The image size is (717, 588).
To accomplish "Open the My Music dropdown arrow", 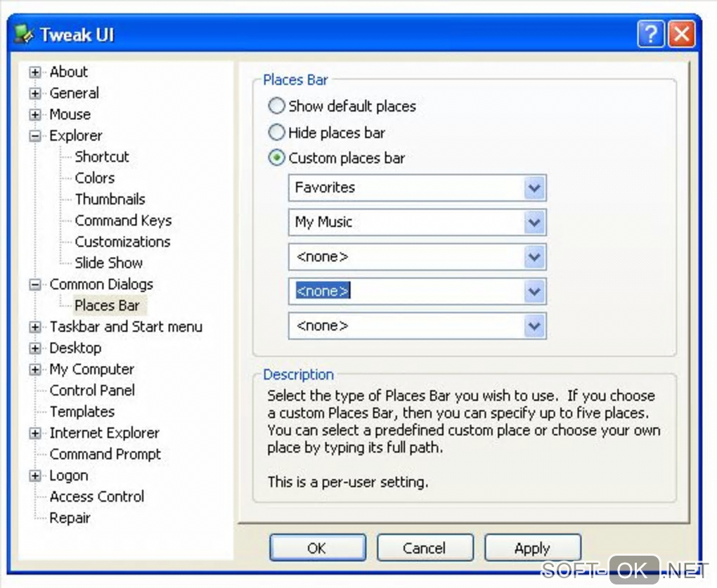I will (534, 223).
